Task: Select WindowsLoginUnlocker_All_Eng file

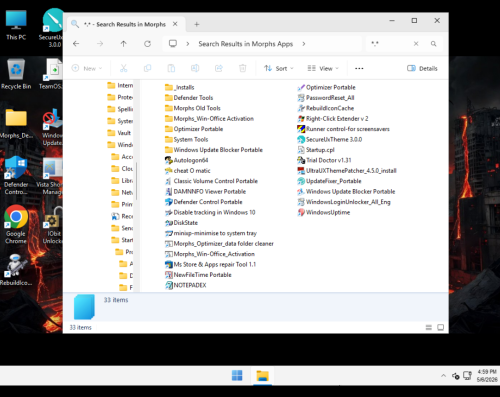Action: click(x=344, y=202)
